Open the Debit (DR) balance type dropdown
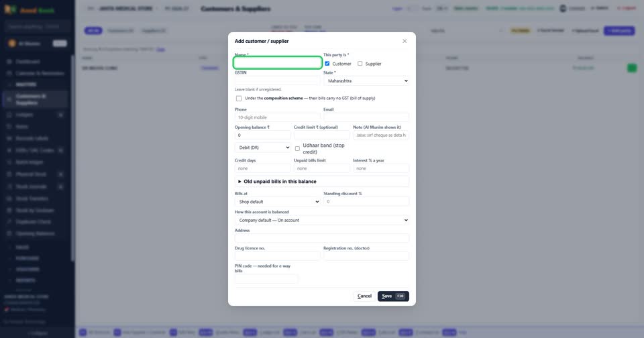Viewport: 644px width, 338px height. click(263, 148)
